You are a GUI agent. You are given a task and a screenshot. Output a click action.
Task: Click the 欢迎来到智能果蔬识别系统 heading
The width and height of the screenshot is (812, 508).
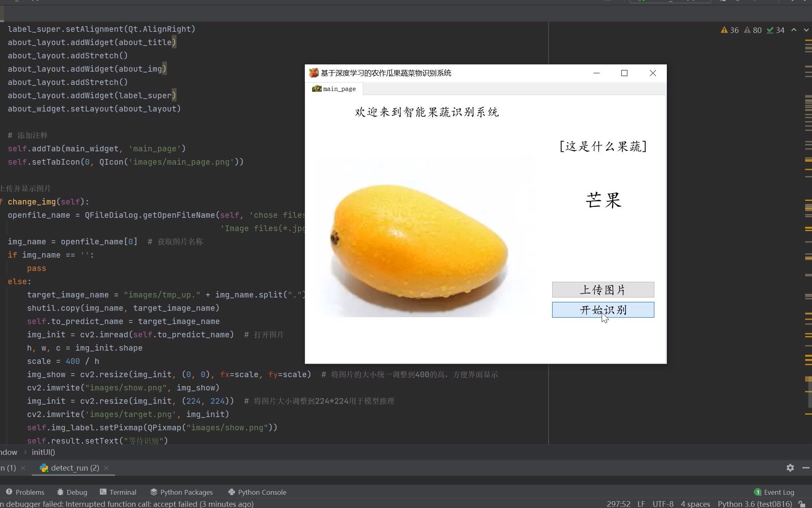point(427,112)
